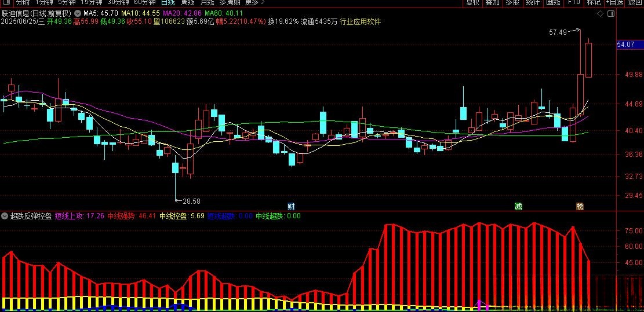Open F10 company information
Screen dimensions: 644x312
coord(574,3)
